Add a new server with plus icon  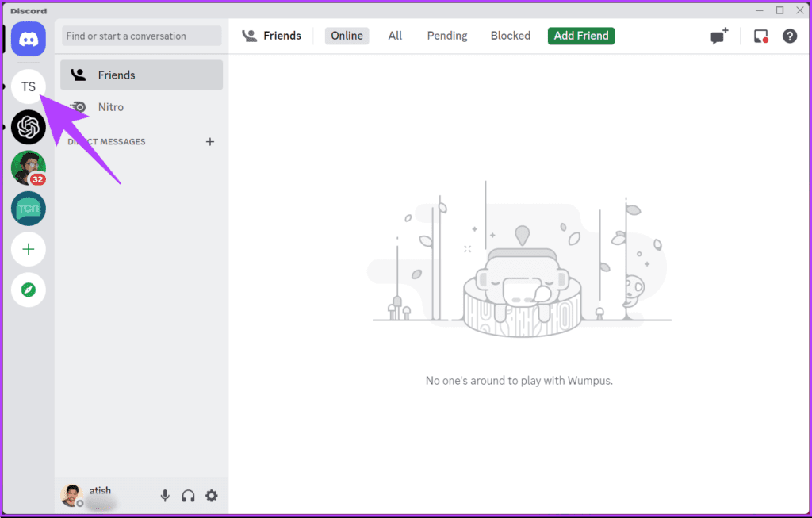[x=29, y=249]
